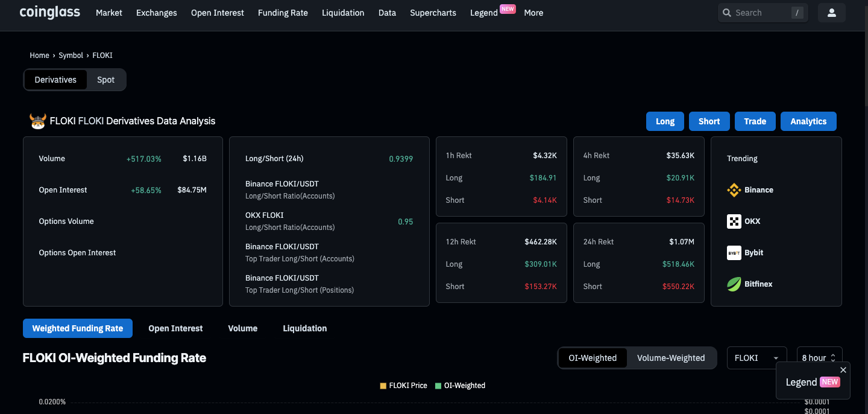
Task: Switch to Volume-Weighted mode
Action: [671, 358]
